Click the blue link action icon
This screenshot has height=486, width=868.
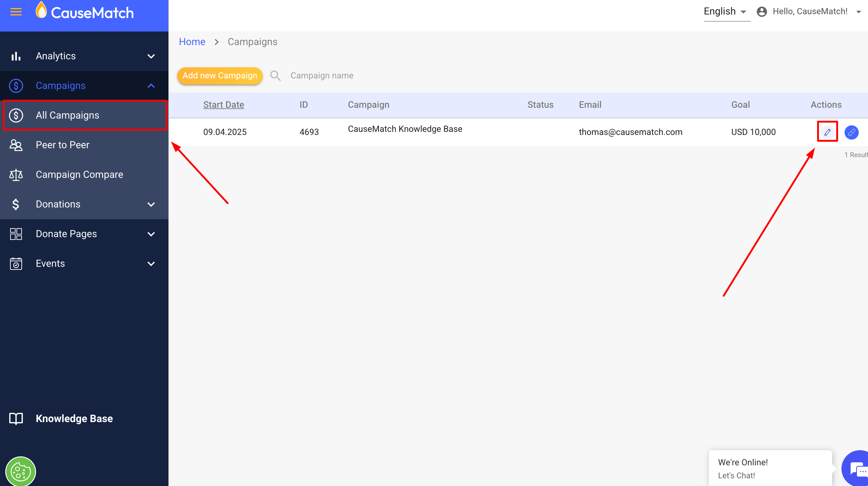(x=851, y=132)
